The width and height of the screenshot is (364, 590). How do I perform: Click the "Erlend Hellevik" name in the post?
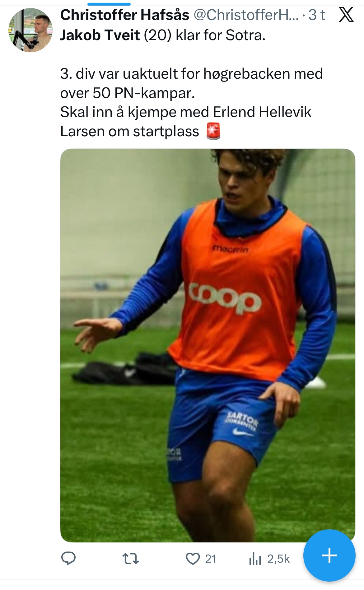point(262,112)
